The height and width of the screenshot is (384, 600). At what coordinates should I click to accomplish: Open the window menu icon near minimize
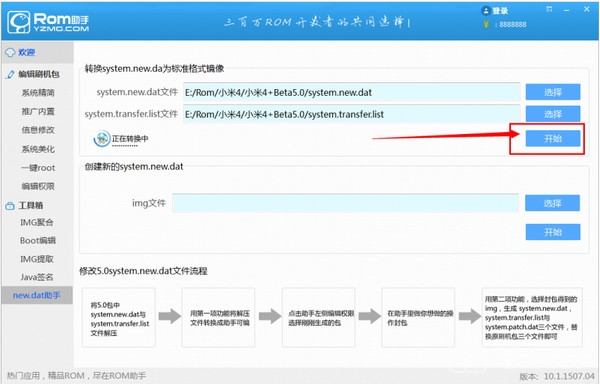[549, 9]
